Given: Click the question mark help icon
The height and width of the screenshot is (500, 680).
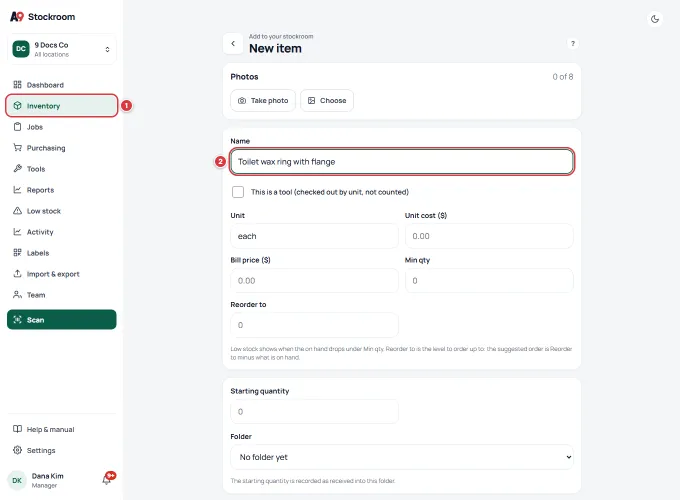Looking at the screenshot, I should 572,43.
